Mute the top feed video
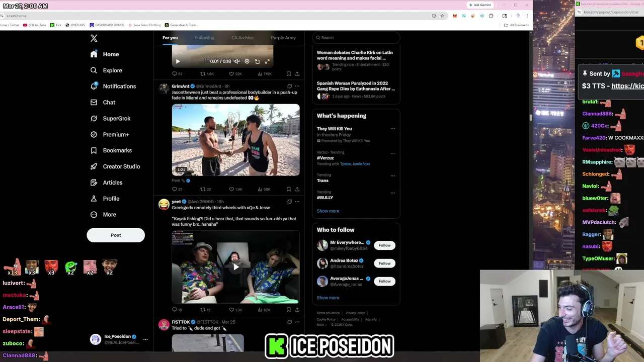Screen dimensions: 644x362 point(237,61)
